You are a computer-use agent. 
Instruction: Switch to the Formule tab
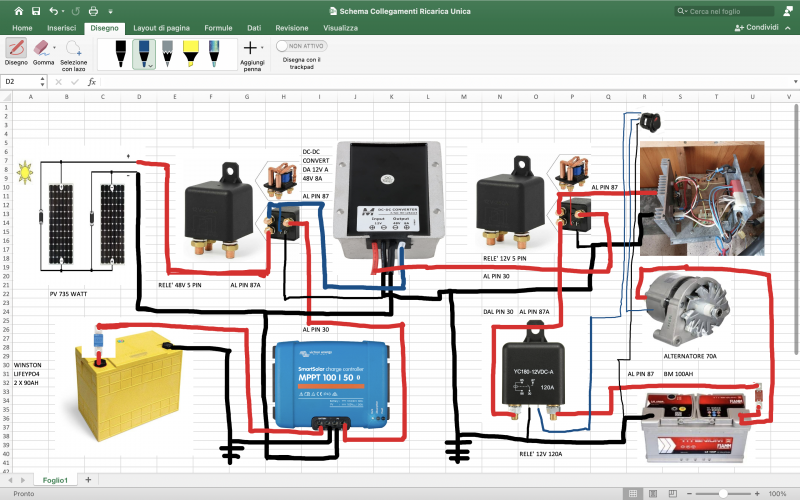coord(218,28)
